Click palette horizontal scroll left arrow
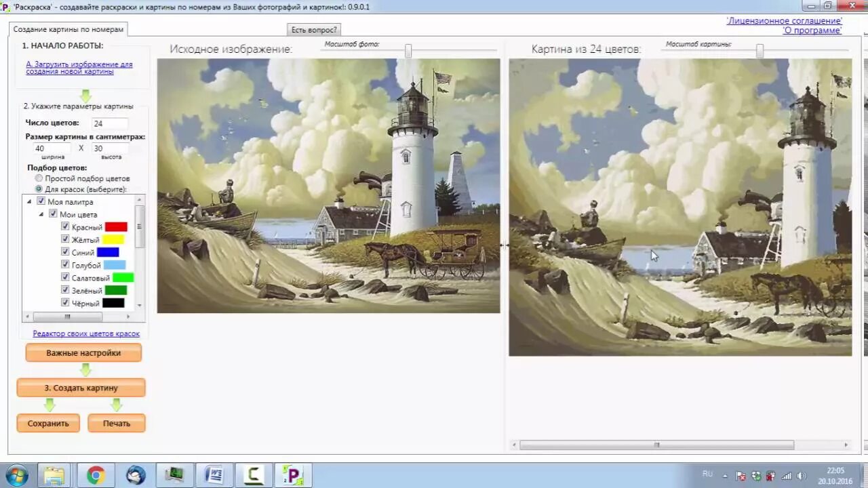The width and height of the screenshot is (868, 488). 27,317
